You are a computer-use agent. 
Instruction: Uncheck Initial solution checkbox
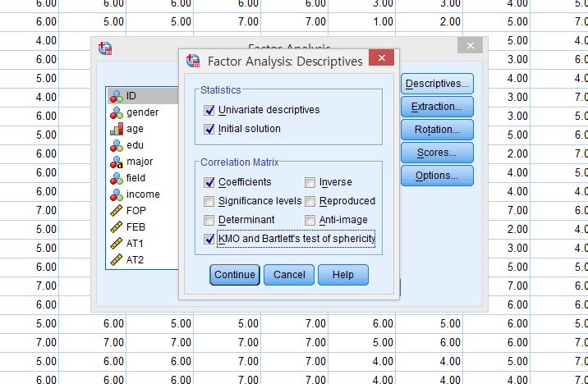click(x=209, y=129)
